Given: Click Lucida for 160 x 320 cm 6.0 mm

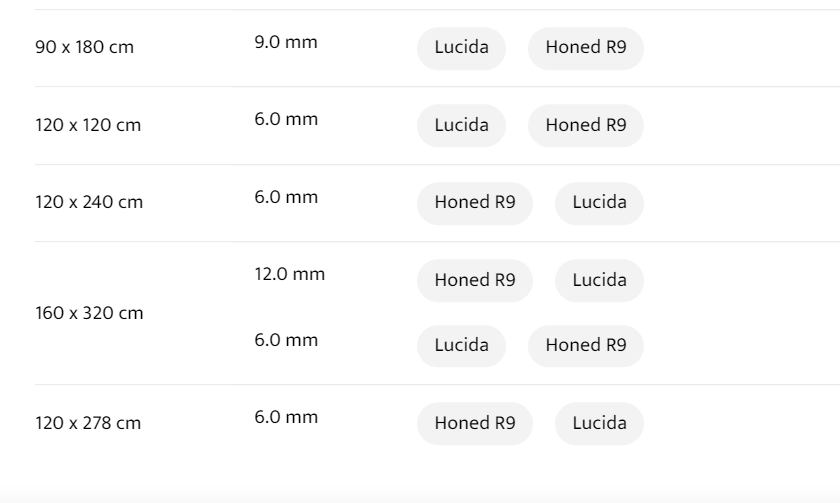Looking at the screenshot, I should coord(461,346).
